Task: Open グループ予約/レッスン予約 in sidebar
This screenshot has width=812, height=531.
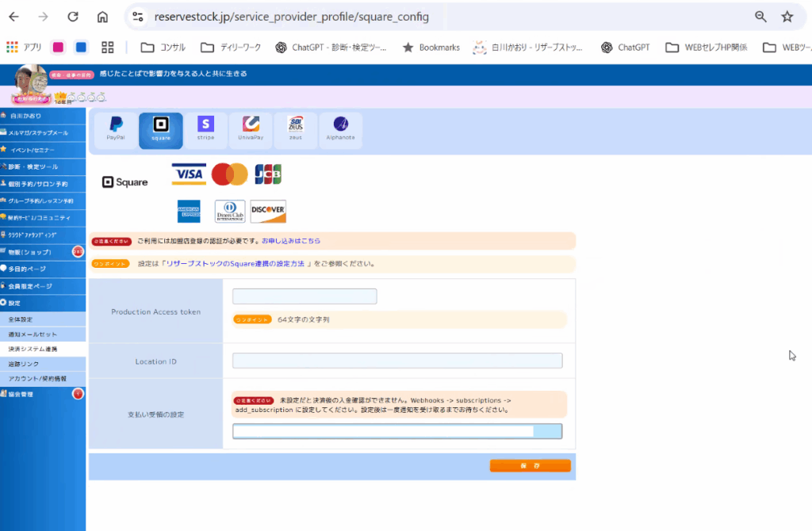Action: point(43,201)
